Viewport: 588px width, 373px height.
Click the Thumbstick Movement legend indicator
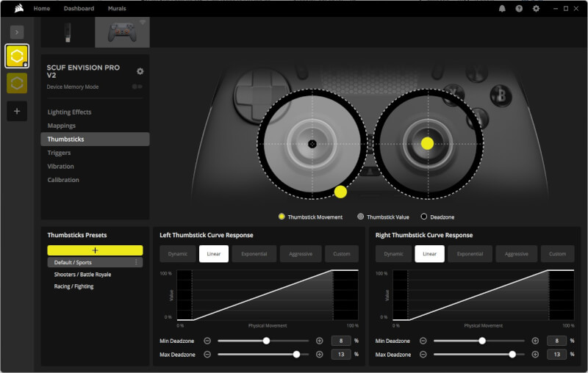click(x=282, y=217)
